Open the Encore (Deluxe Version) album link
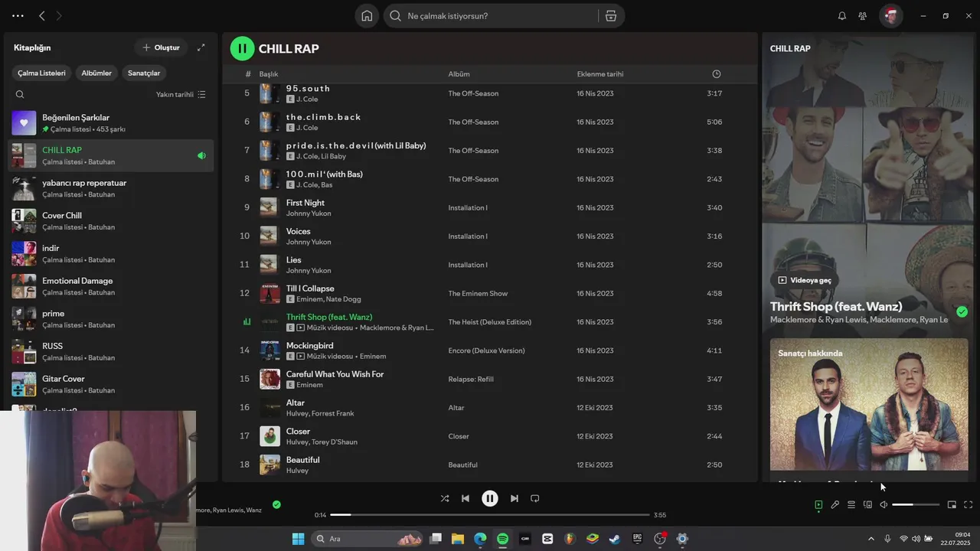The image size is (980, 551). 486,350
